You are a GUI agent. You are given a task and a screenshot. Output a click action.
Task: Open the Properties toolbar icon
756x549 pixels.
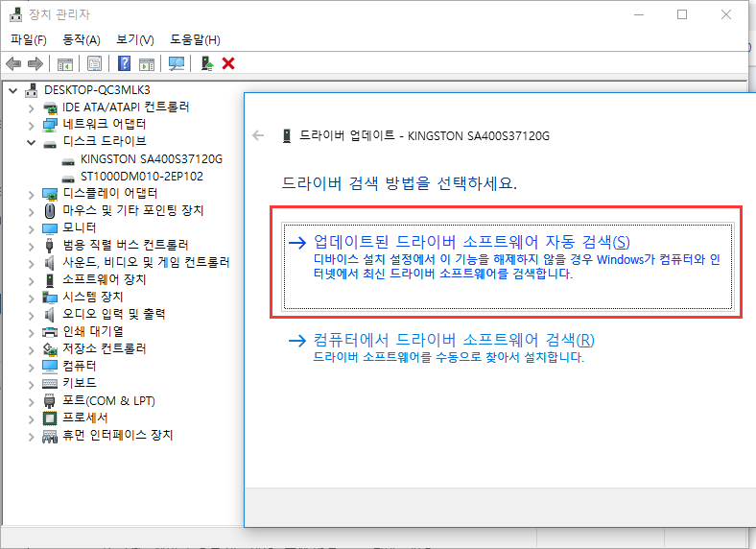[94, 63]
